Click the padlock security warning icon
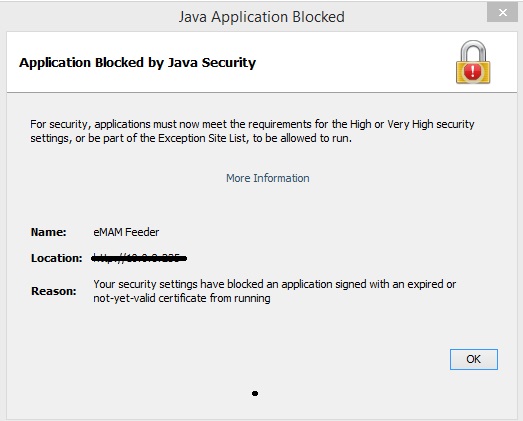 (x=473, y=62)
